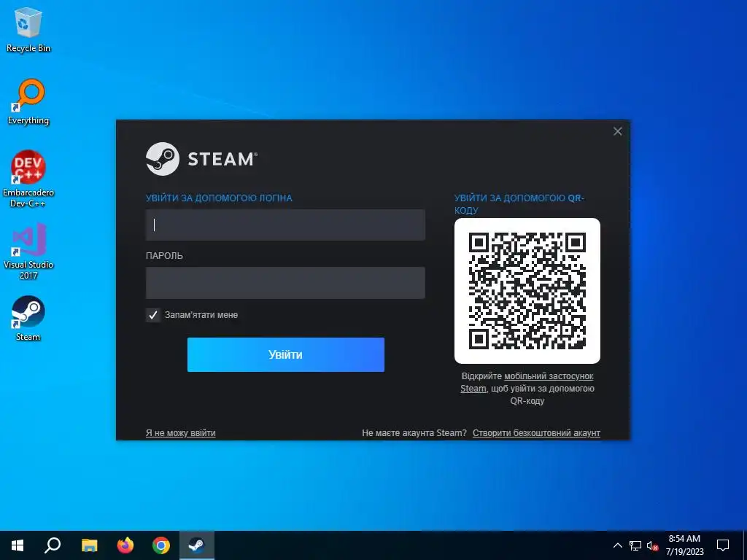
Task: Open the muted volume tray icon
Action: pyautogui.click(x=653, y=545)
